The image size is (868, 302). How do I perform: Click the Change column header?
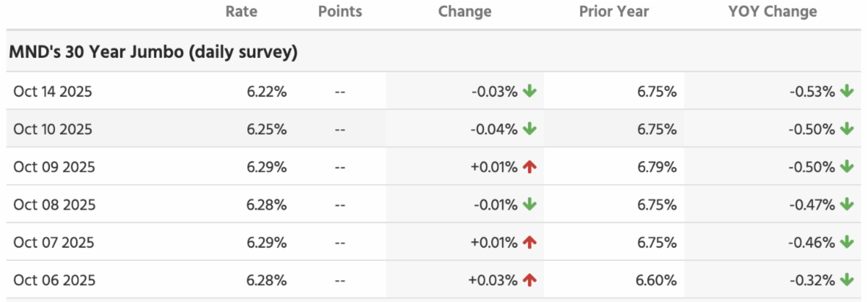coord(464,12)
